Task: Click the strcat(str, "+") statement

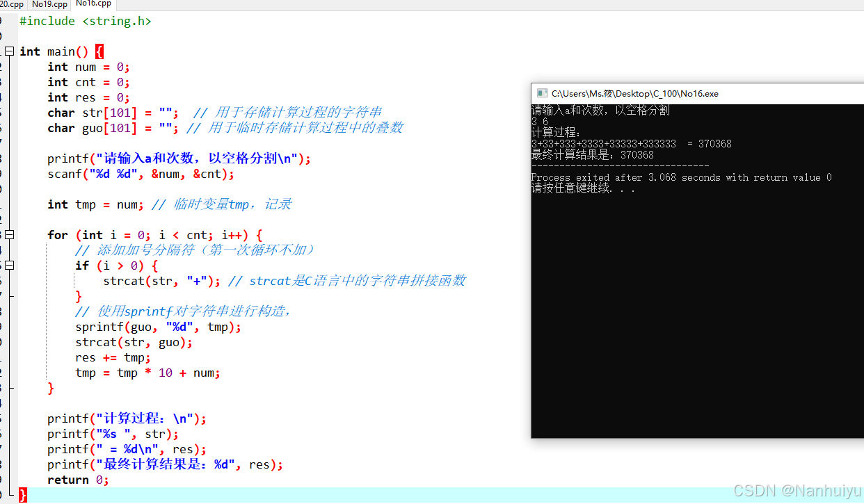Action: point(162,281)
